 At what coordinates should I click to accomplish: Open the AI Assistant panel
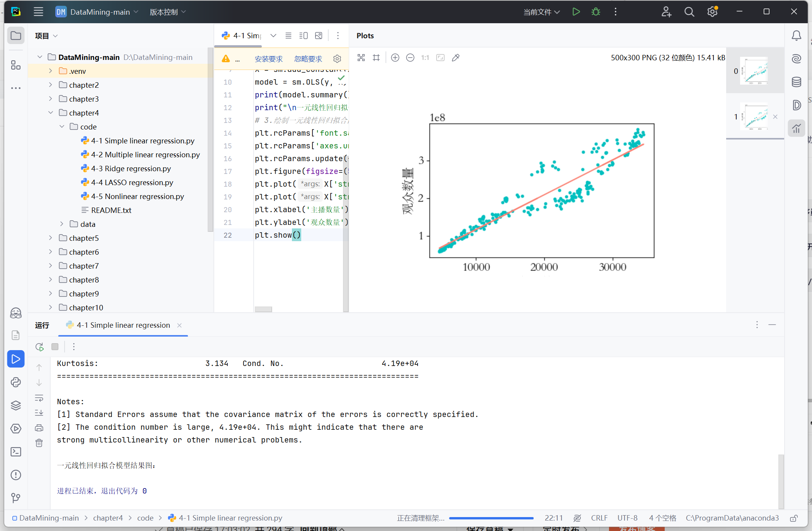(796, 58)
